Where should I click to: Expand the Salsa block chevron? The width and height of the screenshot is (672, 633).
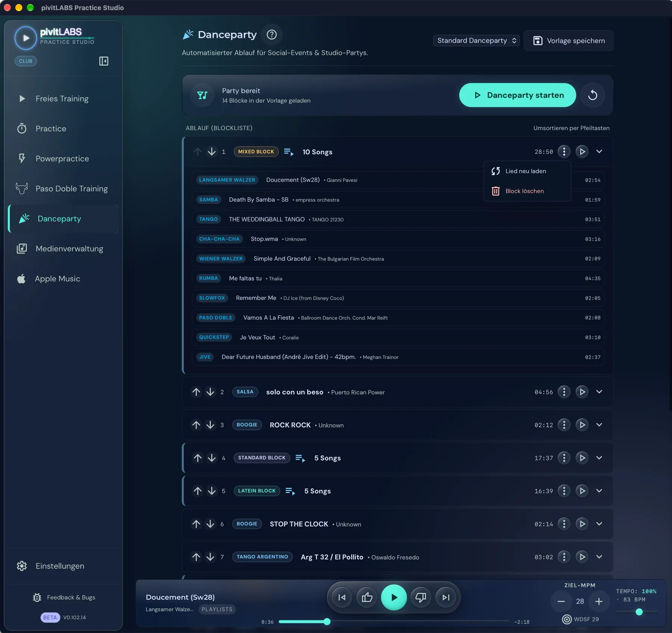click(599, 392)
